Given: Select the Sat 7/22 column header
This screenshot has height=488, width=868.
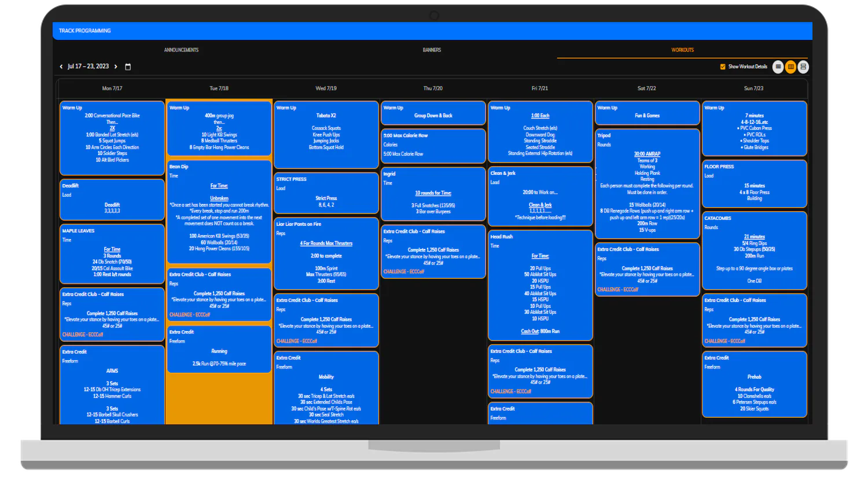Looking at the screenshot, I should click(x=647, y=89).
